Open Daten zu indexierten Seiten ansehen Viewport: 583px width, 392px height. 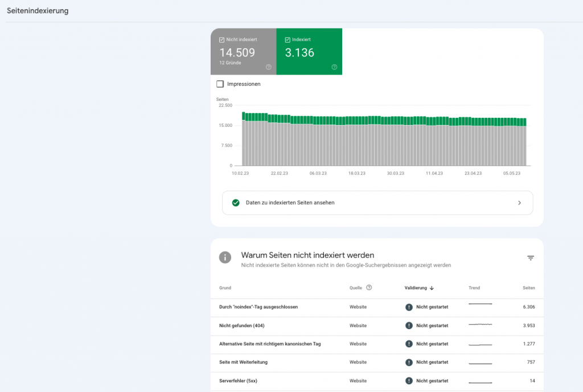(290, 203)
